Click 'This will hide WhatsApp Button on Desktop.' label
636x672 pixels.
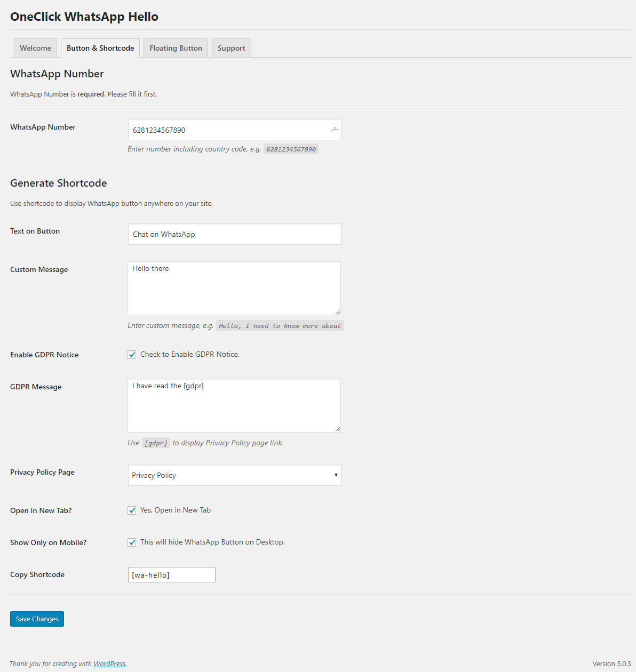click(212, 542)
